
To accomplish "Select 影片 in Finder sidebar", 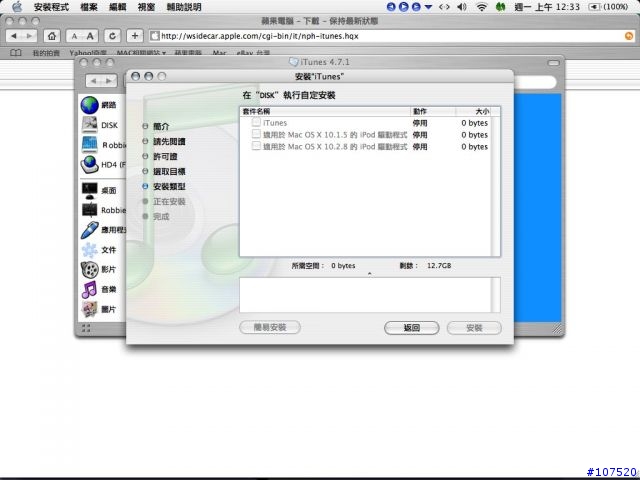I will [x=99, y=269].
